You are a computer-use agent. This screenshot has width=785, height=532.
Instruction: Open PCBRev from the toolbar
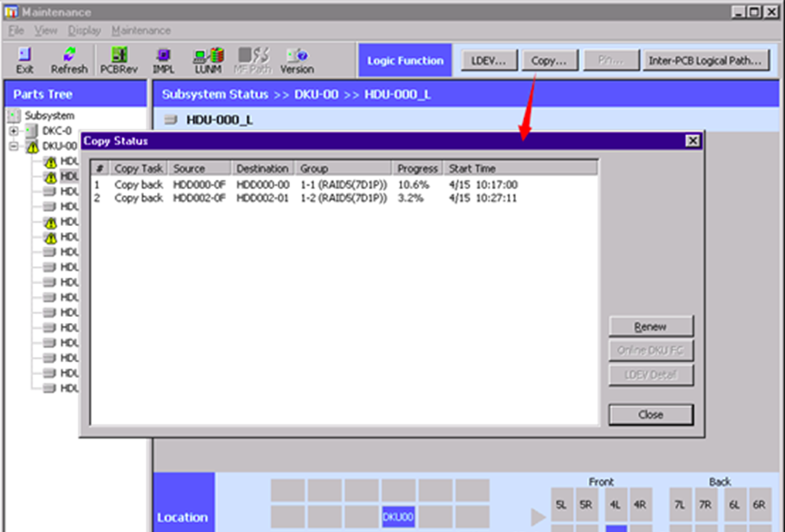click(x=118, y=55)
